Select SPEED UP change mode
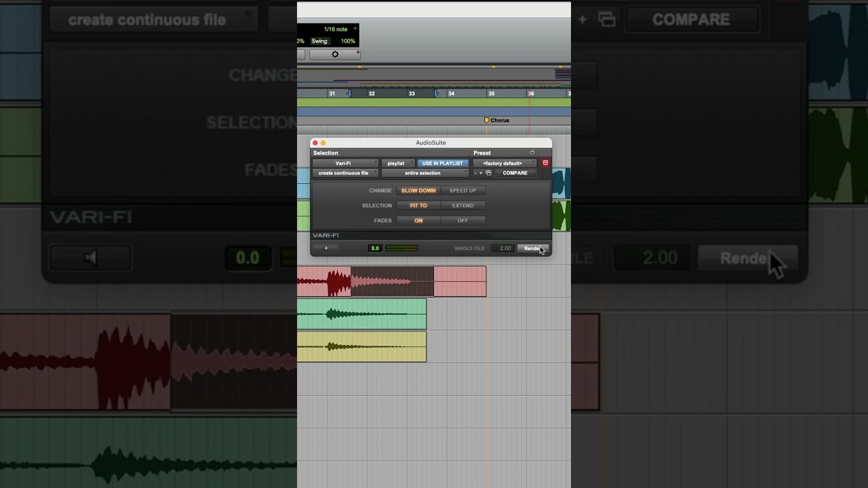 463,190
